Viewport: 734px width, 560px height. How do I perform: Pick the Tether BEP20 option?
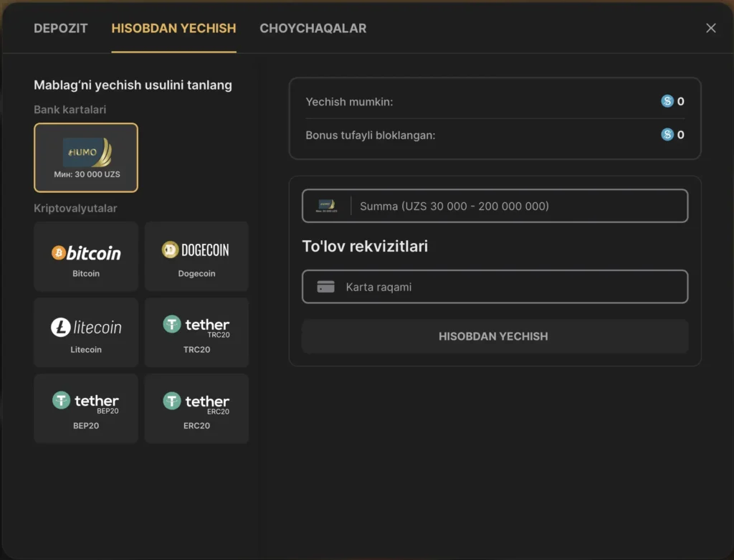click(86, 408)
